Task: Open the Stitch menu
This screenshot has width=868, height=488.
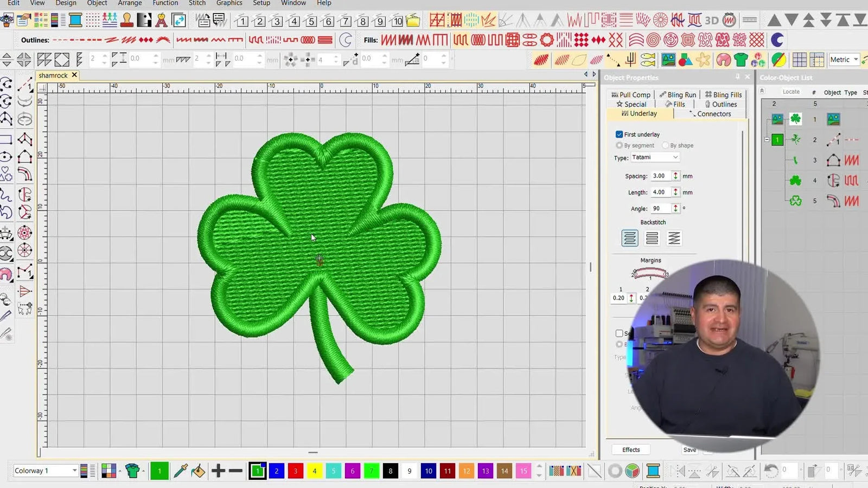Action: point(197,3)
